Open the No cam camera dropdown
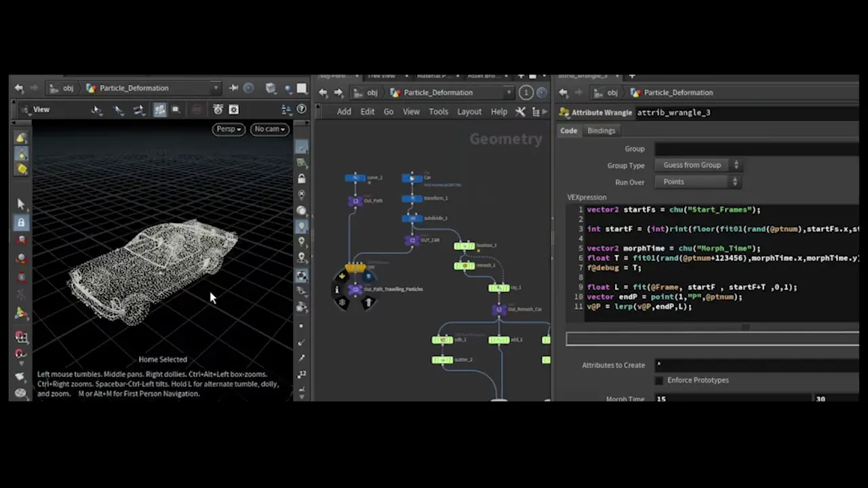Image resolution: width=868 pixels, height=488 pixels. 269,129
